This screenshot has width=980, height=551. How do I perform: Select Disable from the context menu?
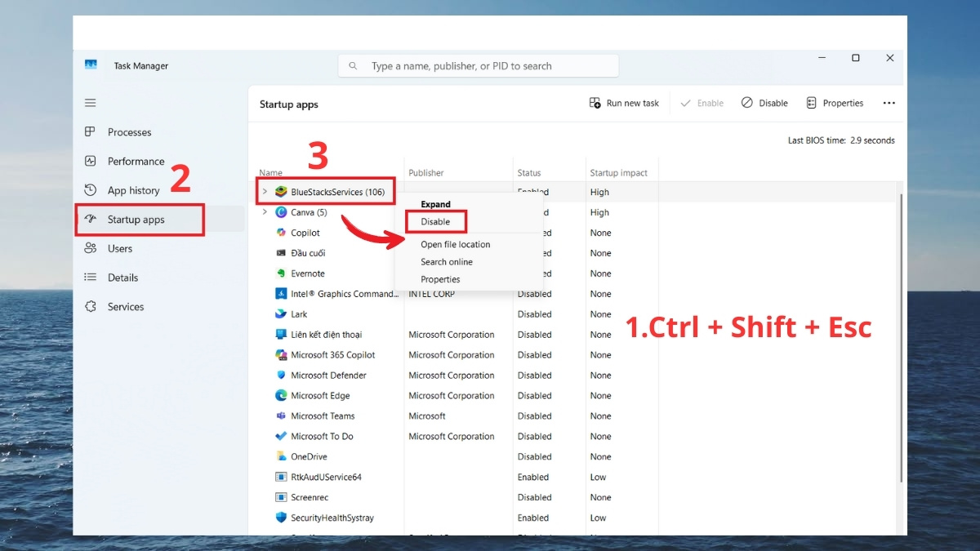[x=435, y=222]
